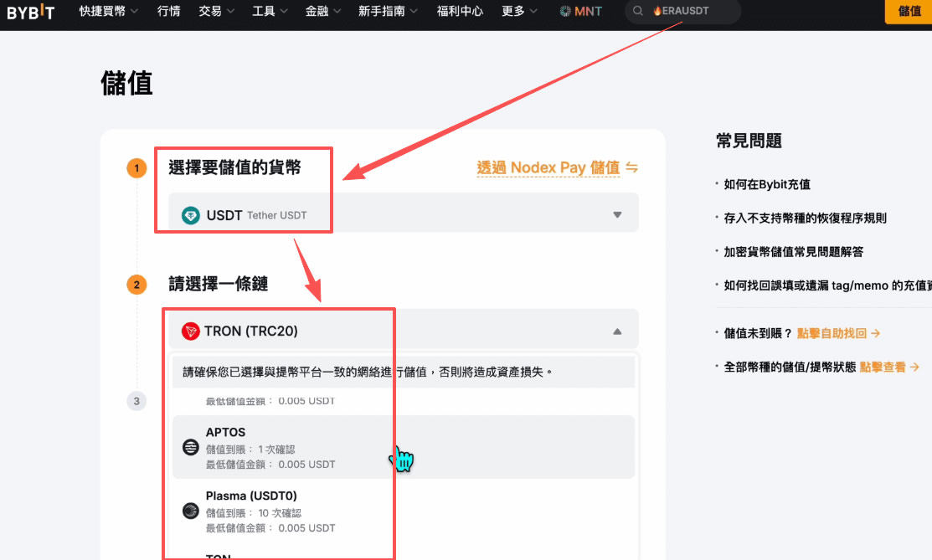This screenshot has height=560, width=932.
Task: Open the USDT currency dropdown
Action: coord(617,213)
